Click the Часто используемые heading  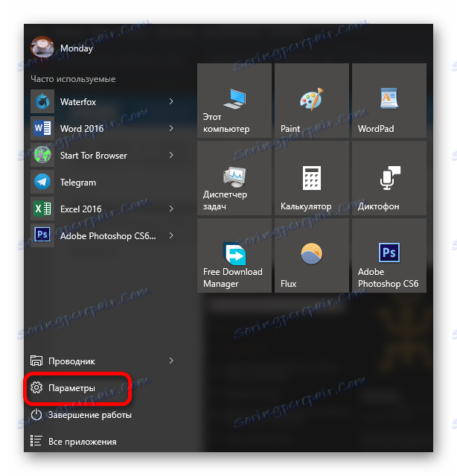(73, 79)
